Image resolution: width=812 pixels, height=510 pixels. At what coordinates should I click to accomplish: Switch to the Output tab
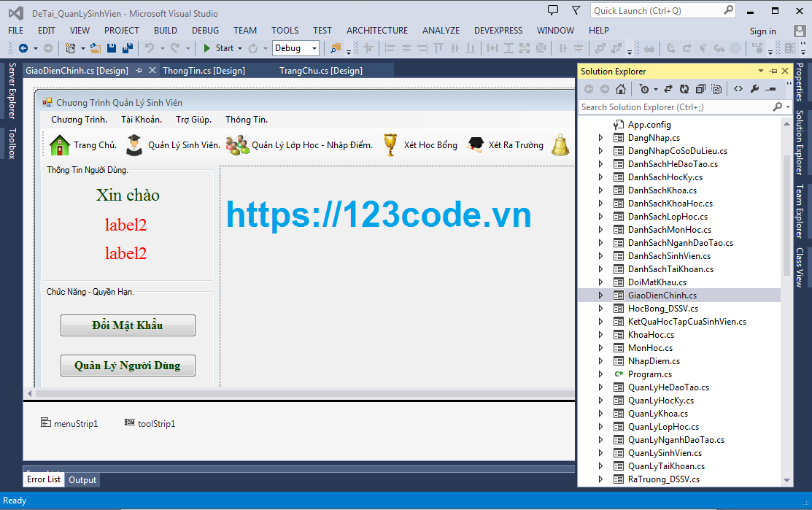82,479
